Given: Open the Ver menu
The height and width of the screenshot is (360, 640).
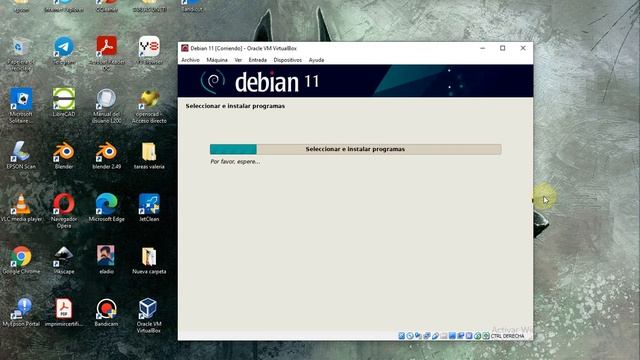Looking at the screenshot, I should pyautogui.click(x=238, y=60).
